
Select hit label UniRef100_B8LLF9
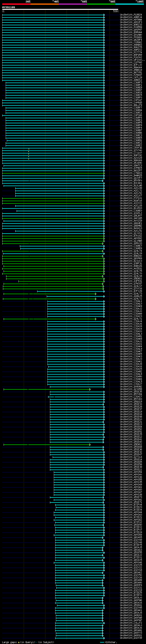click(131, 105)
